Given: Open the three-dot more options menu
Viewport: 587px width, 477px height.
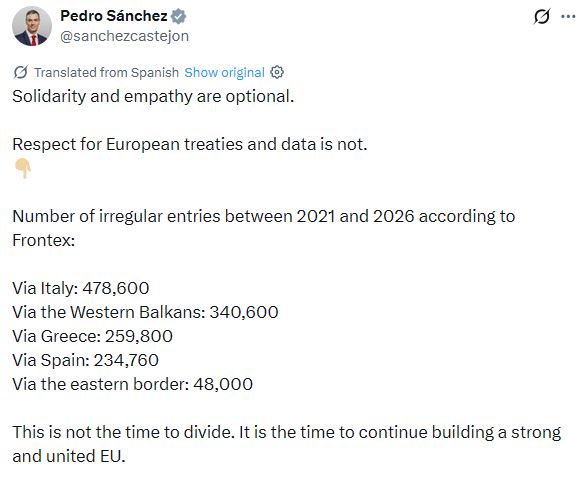Looking at the screenshot, I should click(568, 16).
